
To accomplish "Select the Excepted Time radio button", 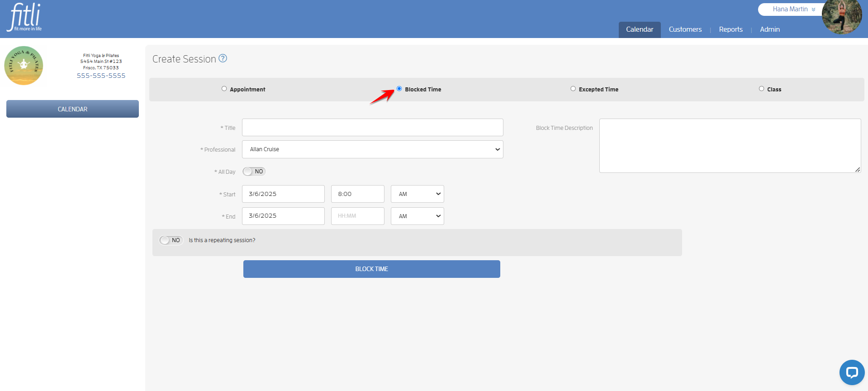I will (x=573, y=89).
